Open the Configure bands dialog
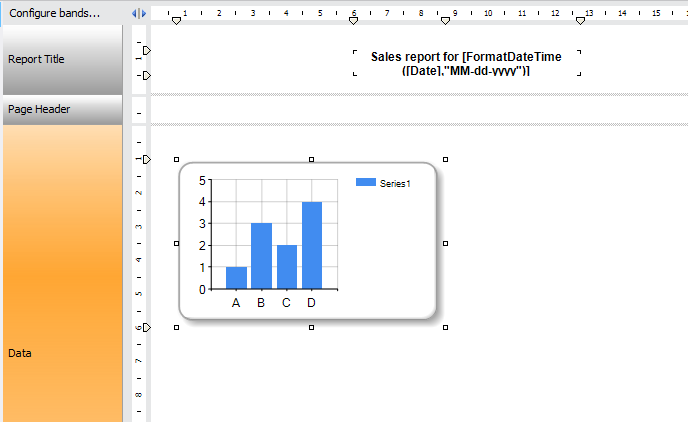Screen dimensions: 688x422 coord(54,13)
